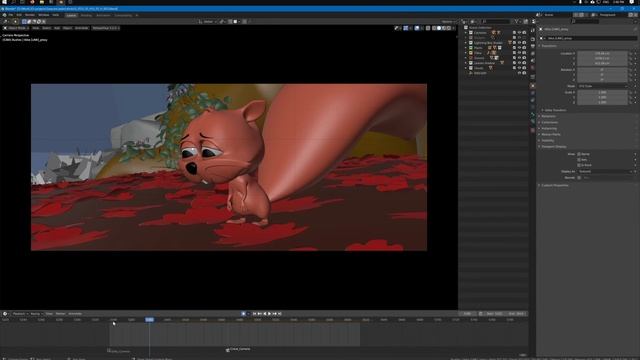Screen dimensions: 640x360
Task: Play the animation forward in the timeline
Action: (269, 314)
